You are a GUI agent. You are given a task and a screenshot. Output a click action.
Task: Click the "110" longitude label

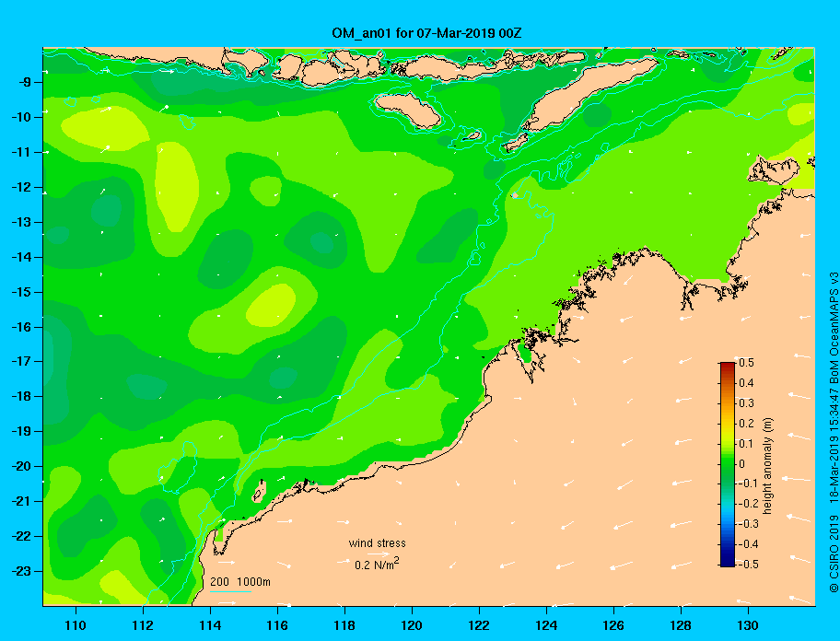[x=76, y=625]
